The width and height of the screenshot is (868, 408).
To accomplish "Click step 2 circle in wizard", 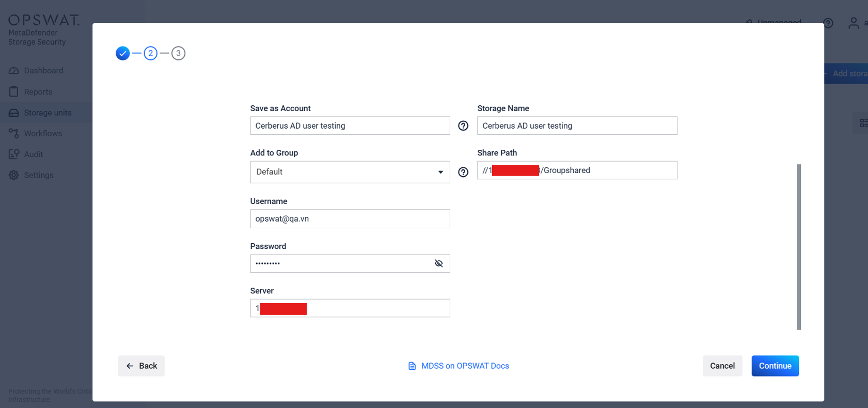I will click(150, 53).
